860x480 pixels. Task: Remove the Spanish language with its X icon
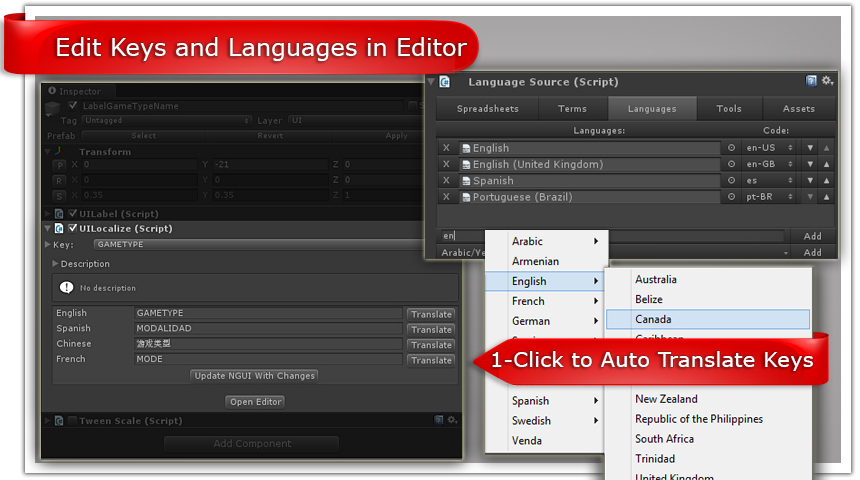coord(446,180)
